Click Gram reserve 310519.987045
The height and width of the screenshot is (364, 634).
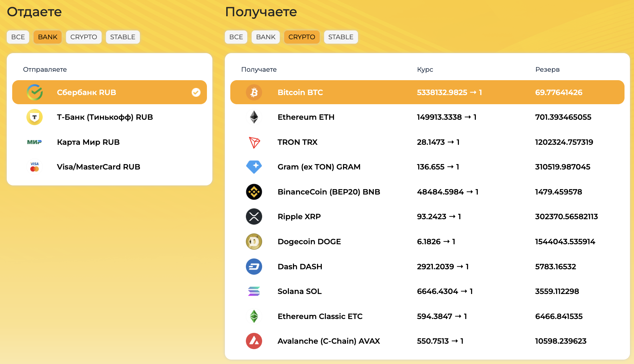(563, 167)
